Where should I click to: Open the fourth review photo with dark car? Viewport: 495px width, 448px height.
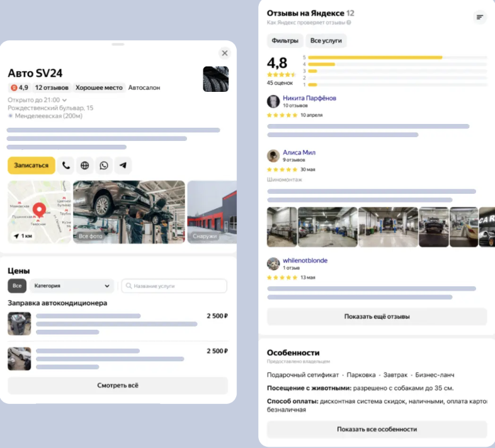434,227
